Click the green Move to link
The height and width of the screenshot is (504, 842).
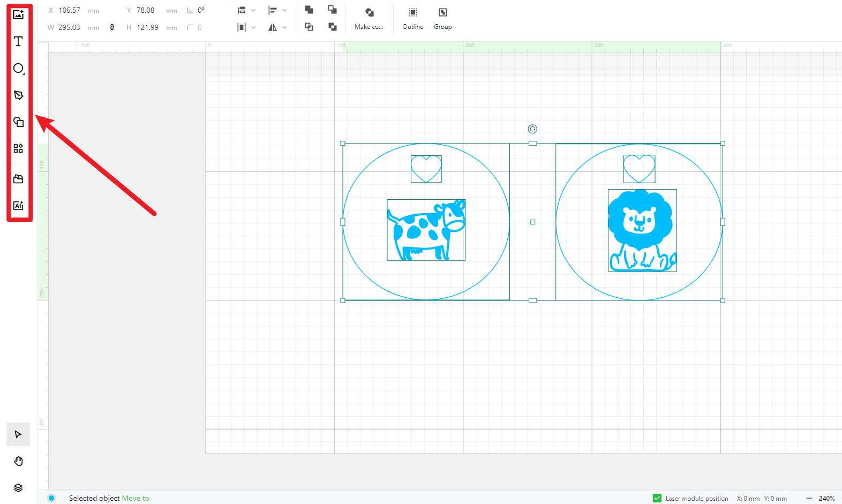point(136,498)
